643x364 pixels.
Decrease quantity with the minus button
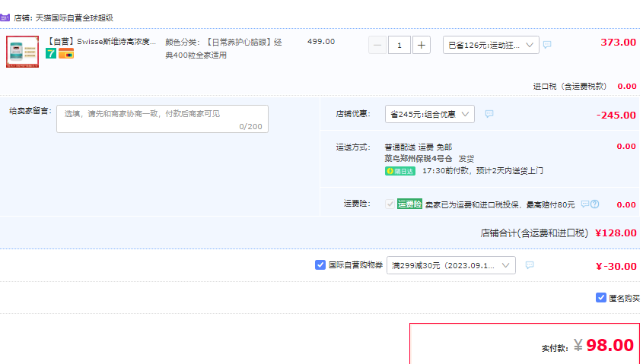tap(377, 45)
